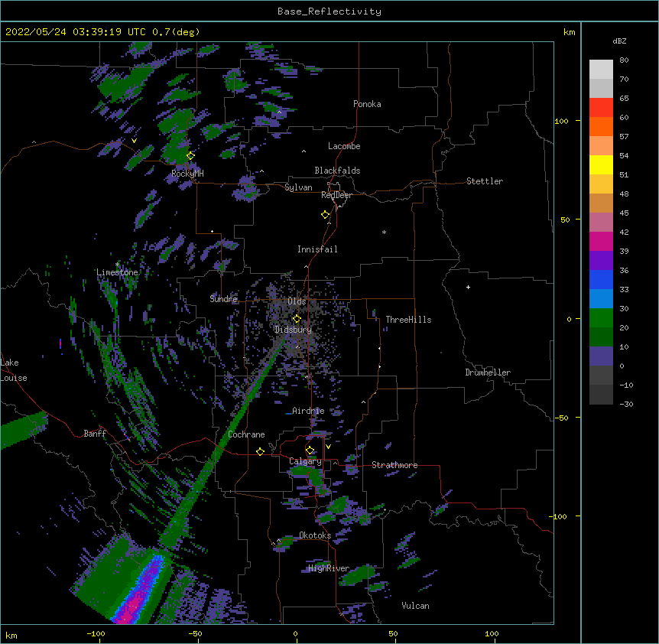Viewport: 659px width, 644px height.
Task: Click the ThreeHills town label
Action: 408,320
